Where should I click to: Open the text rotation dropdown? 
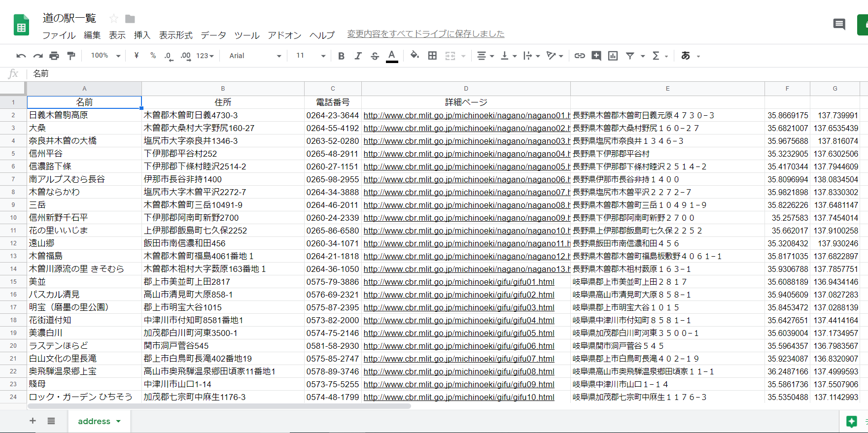(555, 56)
